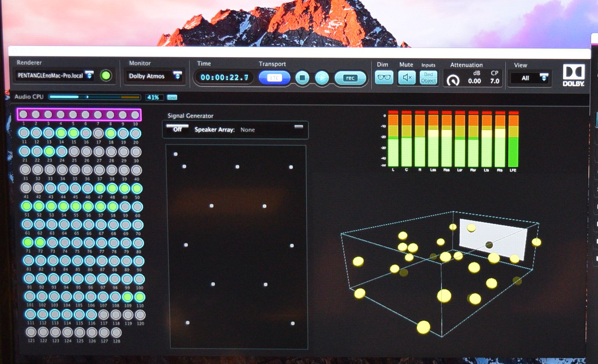
Task: Select gray input indicator above label 35
Action: click(x=75, y=170)
